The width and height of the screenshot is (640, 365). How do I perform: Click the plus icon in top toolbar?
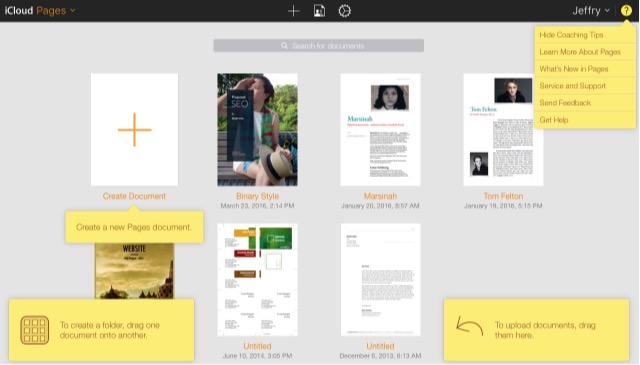(293, 11)
